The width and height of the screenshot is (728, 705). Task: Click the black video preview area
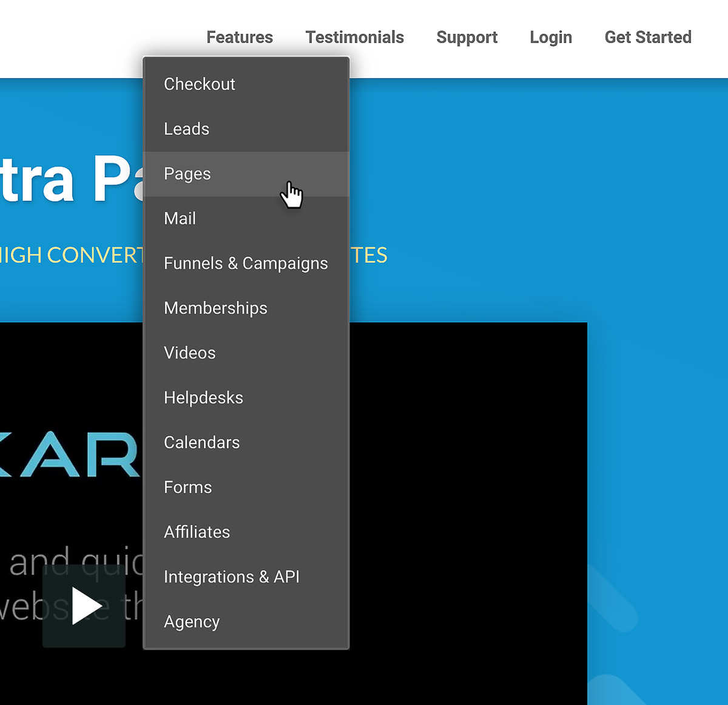coord(467,485)
